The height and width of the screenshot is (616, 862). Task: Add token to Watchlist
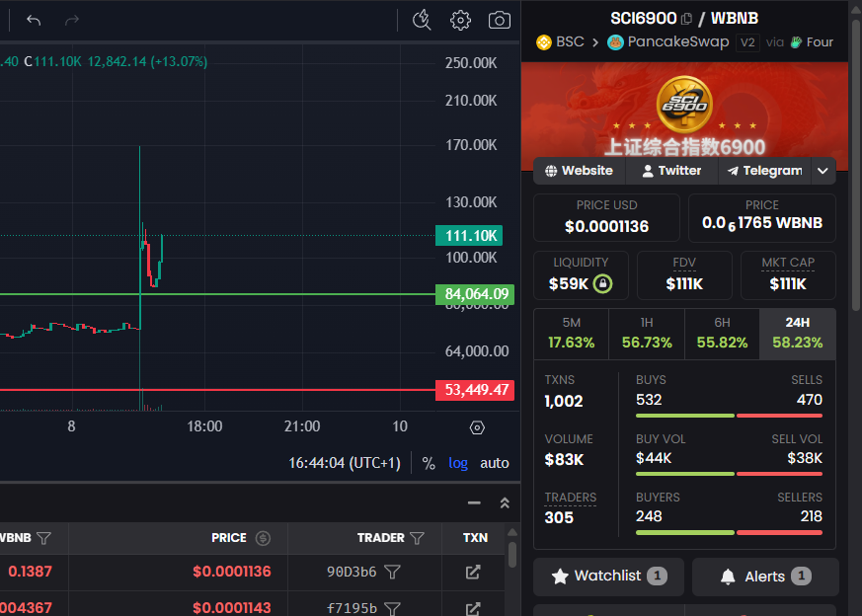[608, 577]
